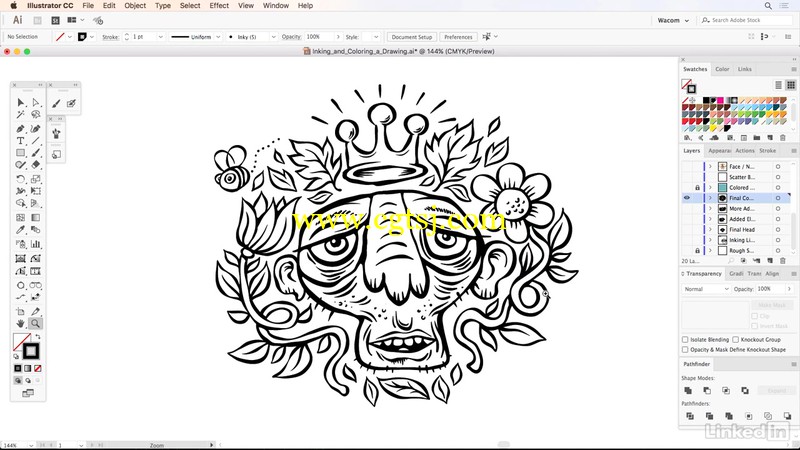800x450 pixels.
Task: Switch to the Color panel tab
Action: click(722, 69)
